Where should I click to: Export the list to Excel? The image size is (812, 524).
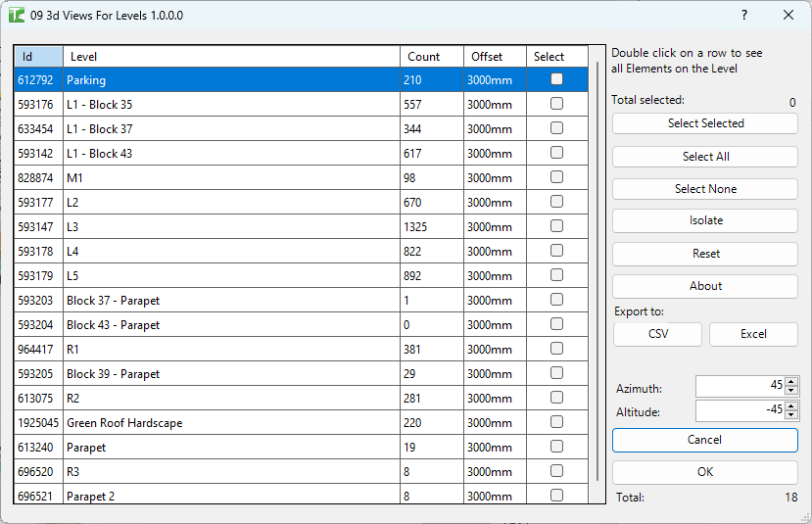753,334
